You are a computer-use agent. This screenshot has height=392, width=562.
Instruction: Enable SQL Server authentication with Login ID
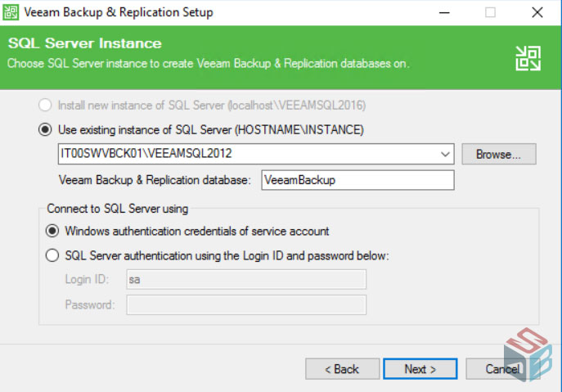point(52,255)
